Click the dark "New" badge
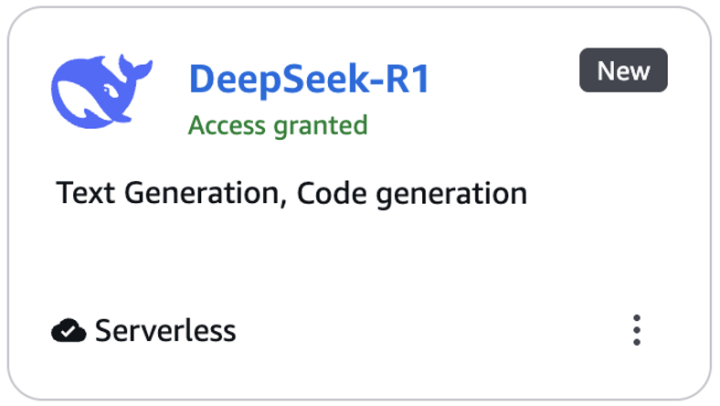This screenshot has width=720, height=406. [623, 71]
